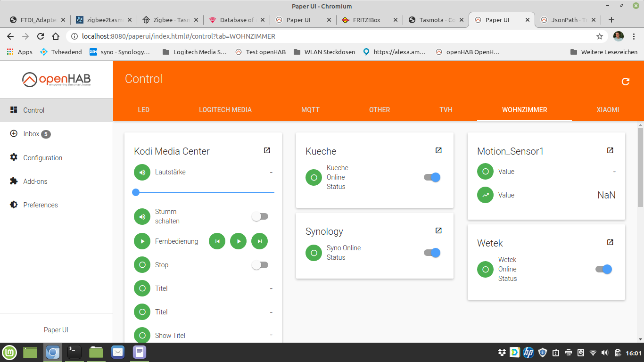Open Add-ons in the sidebar
644x362 pixels.
[57, 181]
